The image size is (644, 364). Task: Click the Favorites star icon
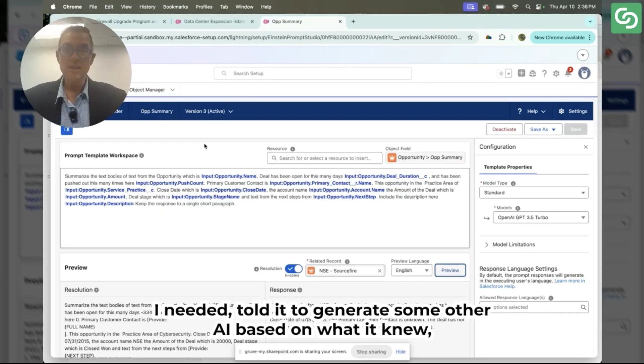click(x=501, y=74)
